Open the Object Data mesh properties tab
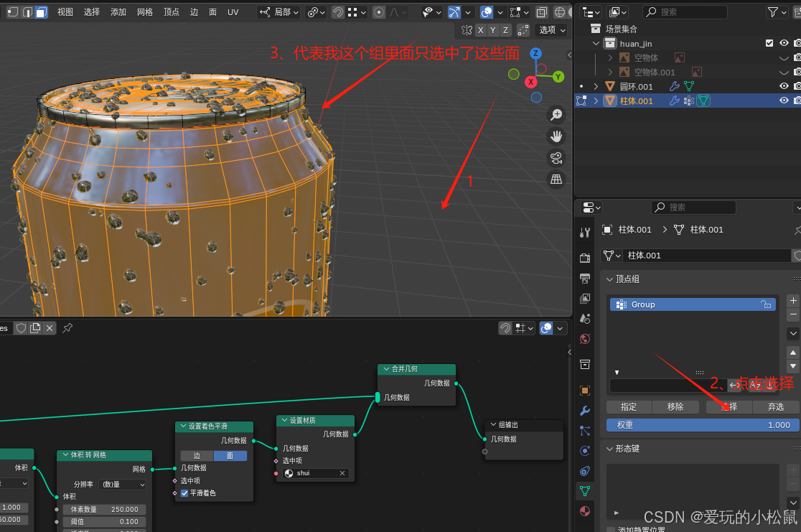 pyautogui.click(x=585, y=491)
